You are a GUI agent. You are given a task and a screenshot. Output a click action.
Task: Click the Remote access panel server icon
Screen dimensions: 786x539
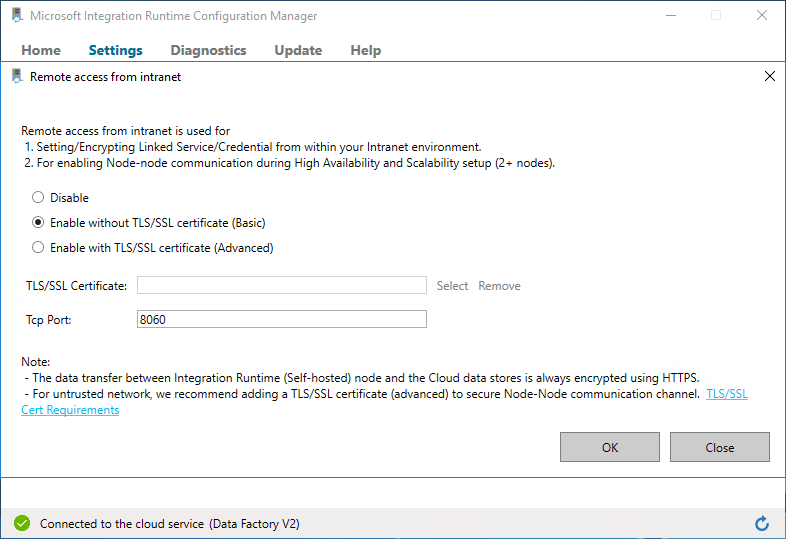17,76
